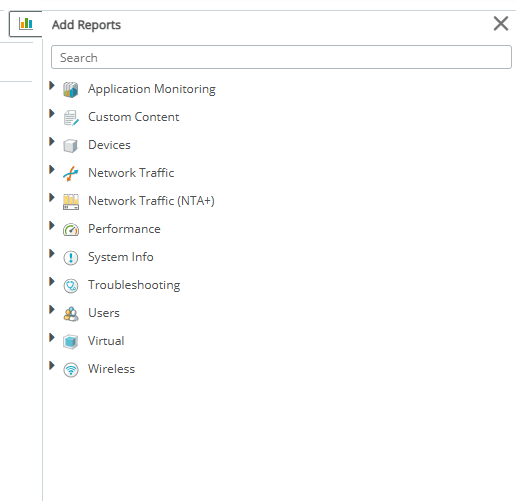Screen dimensions: 516x501
Task: Select the Users label
Action: (104, 313)
